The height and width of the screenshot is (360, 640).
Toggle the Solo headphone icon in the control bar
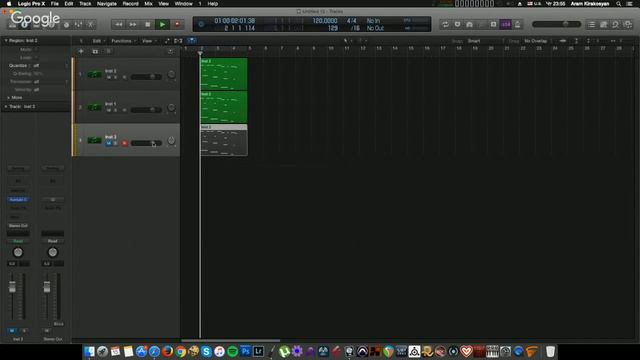point(469,24)
